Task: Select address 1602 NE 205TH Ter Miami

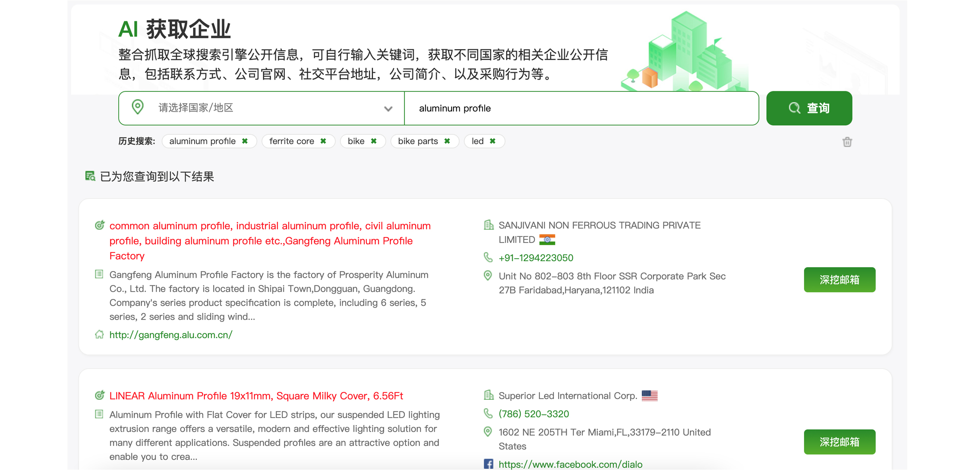Action: (x=605, y=439)
